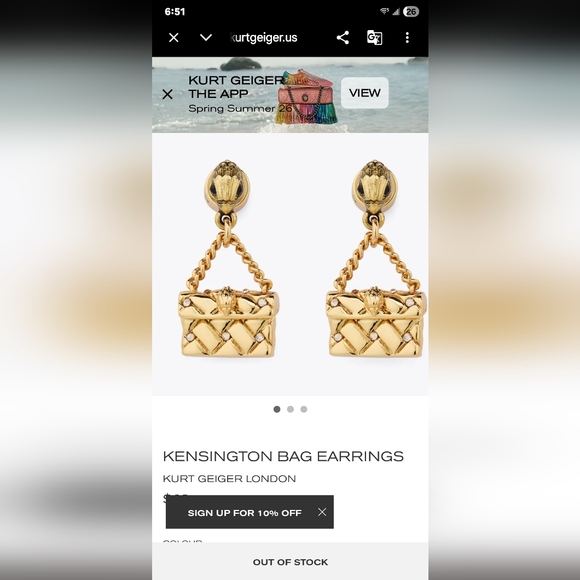Select the first carousel dot

[277, 409]
